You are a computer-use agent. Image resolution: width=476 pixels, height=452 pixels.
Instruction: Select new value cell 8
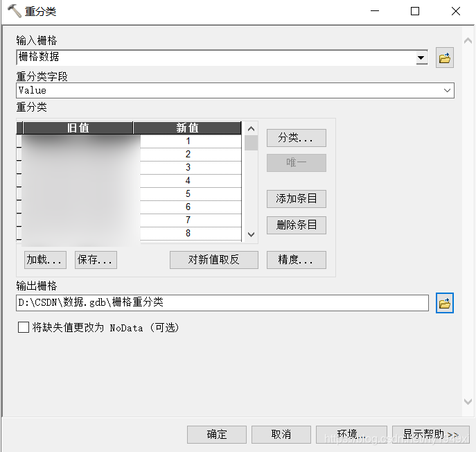tap(191, 234)
